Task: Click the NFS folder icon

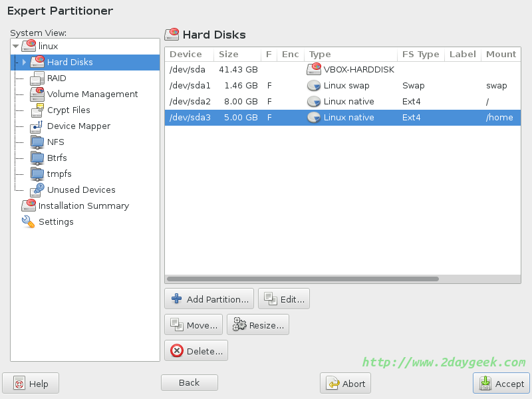Action: coord(37,142)
